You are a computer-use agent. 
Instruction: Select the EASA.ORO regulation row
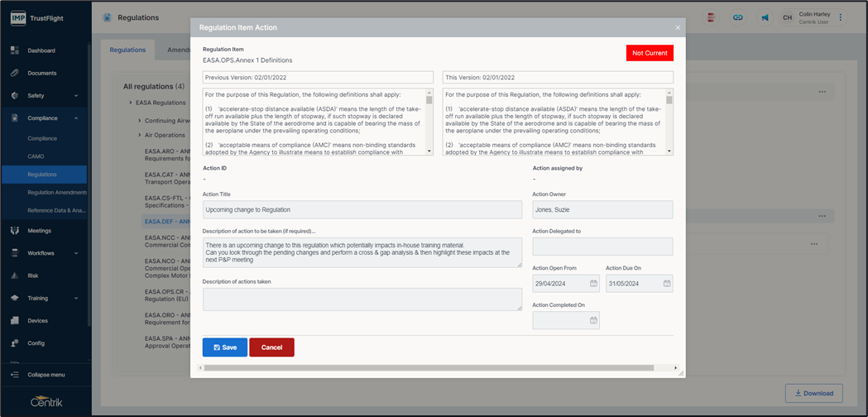[167, 319]
